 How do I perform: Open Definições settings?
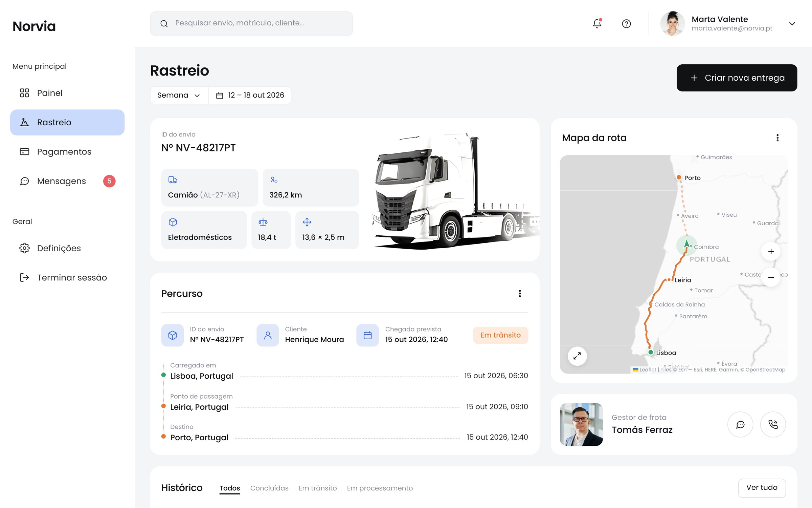(67, 248)
